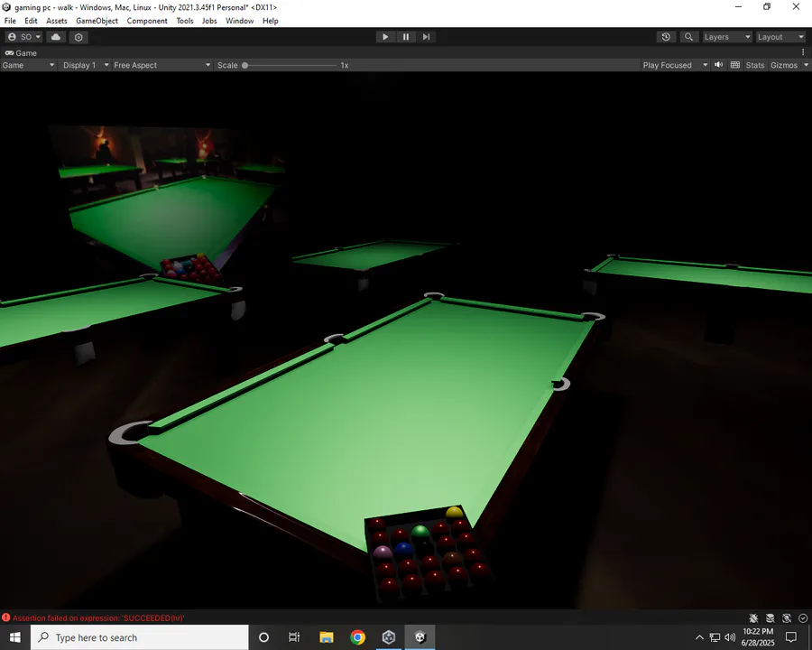Screen dimensions: 812x650
Task: Open the Window menu
Action: click(239, 21)
